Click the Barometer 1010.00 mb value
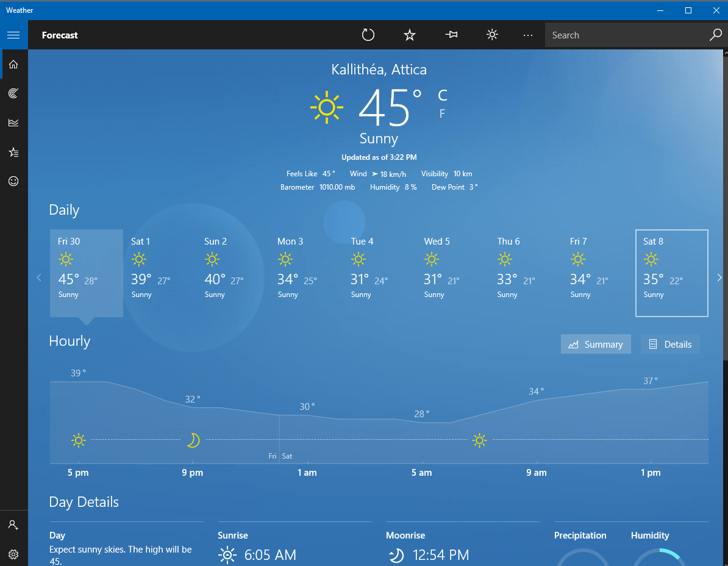This screenshot has height=566, width=728. (337, 187)
